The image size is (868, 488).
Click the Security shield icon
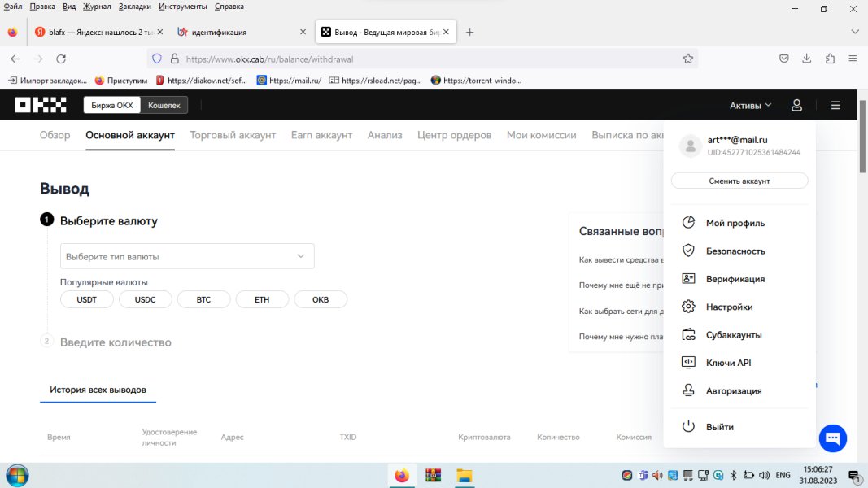(688, 251)
